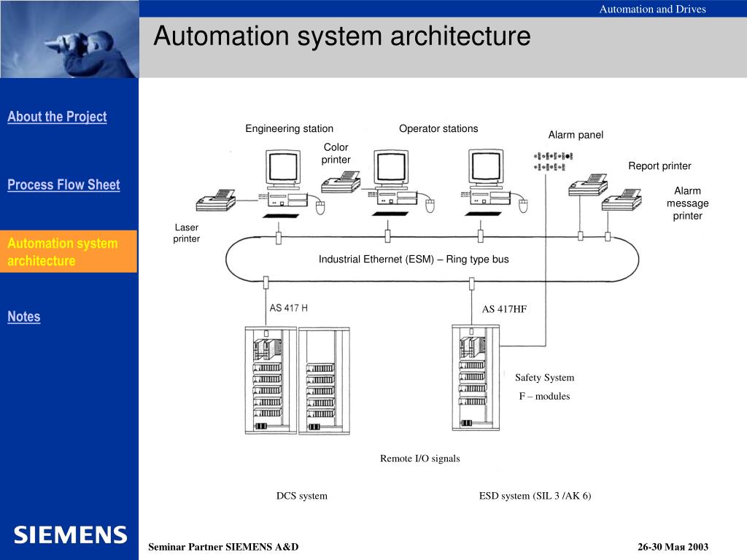Click the 'Automation and Drives' header text
747x560 pixels.
pyautogui.click(x=652, y=9)
